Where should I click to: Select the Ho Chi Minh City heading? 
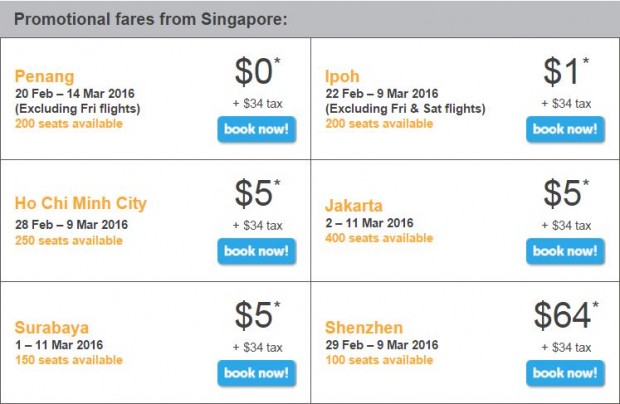click(x=81, y=203)
